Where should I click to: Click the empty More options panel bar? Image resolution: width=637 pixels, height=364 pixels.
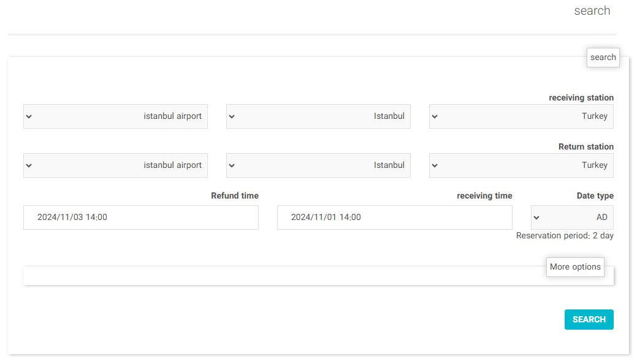tap(282, 276)
